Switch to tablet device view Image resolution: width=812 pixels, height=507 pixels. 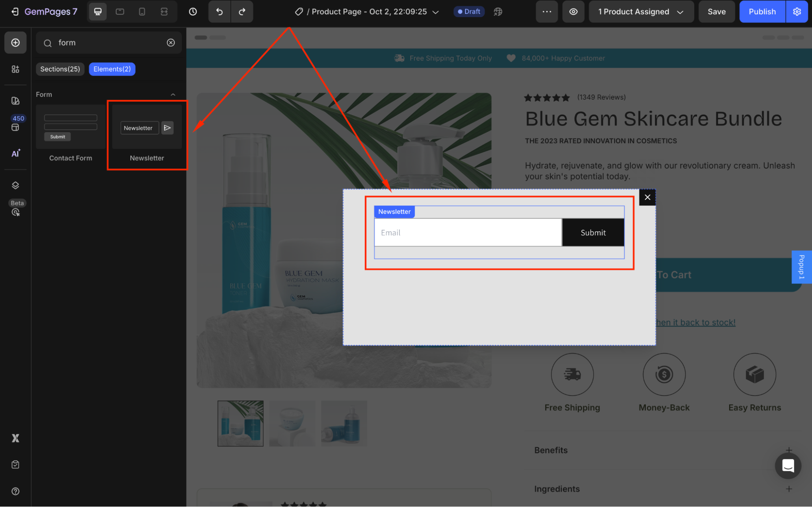120,12
